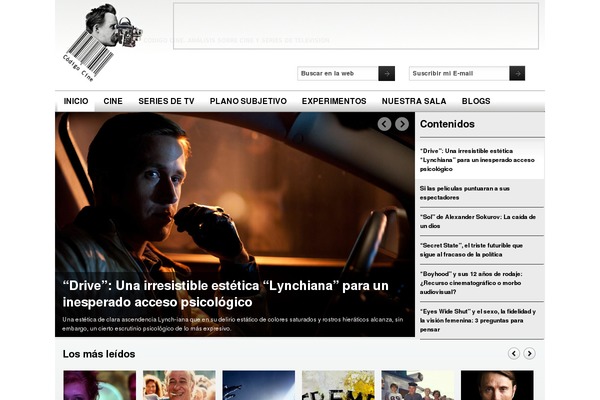This screenshot has width=600, height=400.
Task: Open the PLANO SUBJETIVO section
Action: tap(248, 101)
